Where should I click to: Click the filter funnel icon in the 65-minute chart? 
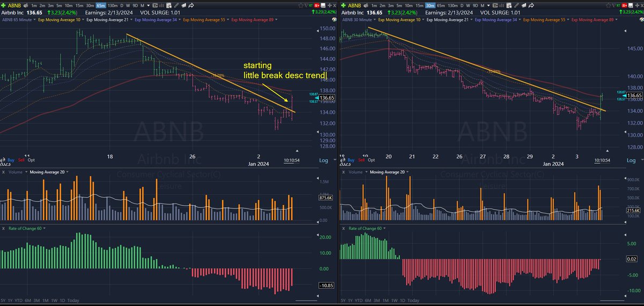[x=306, y=5]
